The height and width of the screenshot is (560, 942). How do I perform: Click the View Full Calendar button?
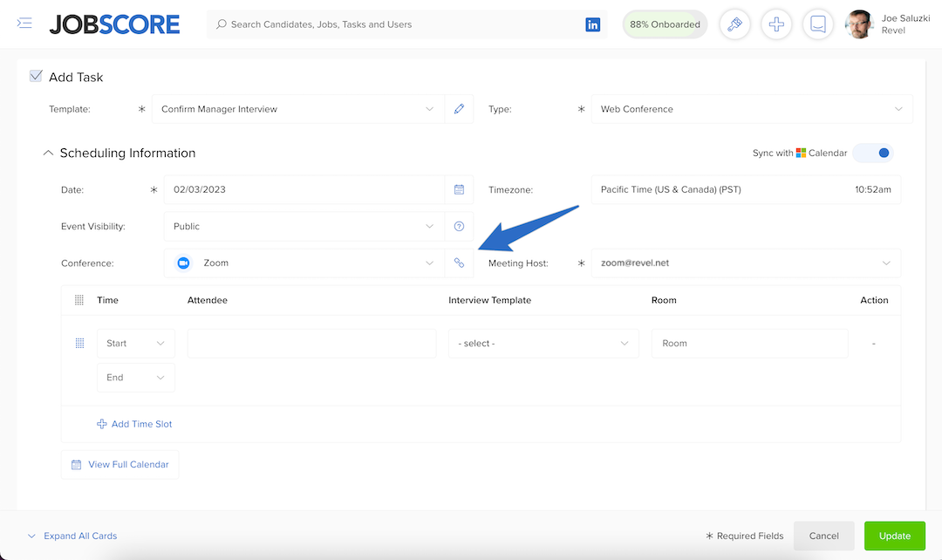pos(119,464)
